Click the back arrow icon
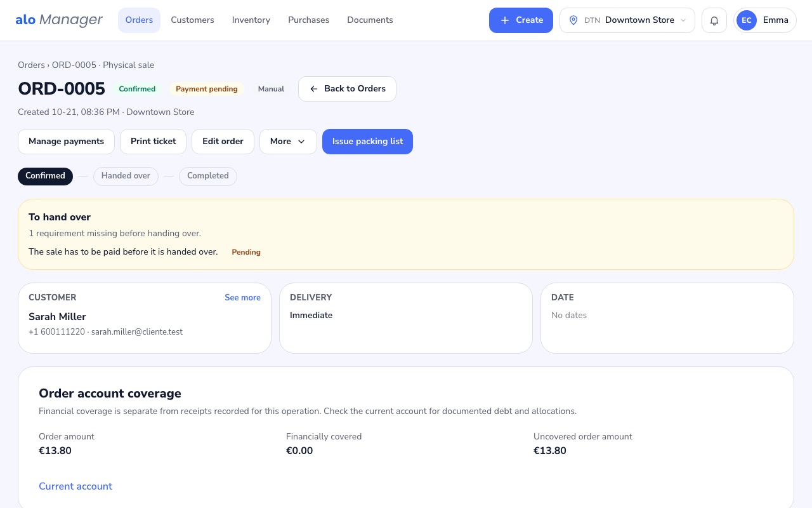Screen dimensions: 812x508 tap(313, 89)
